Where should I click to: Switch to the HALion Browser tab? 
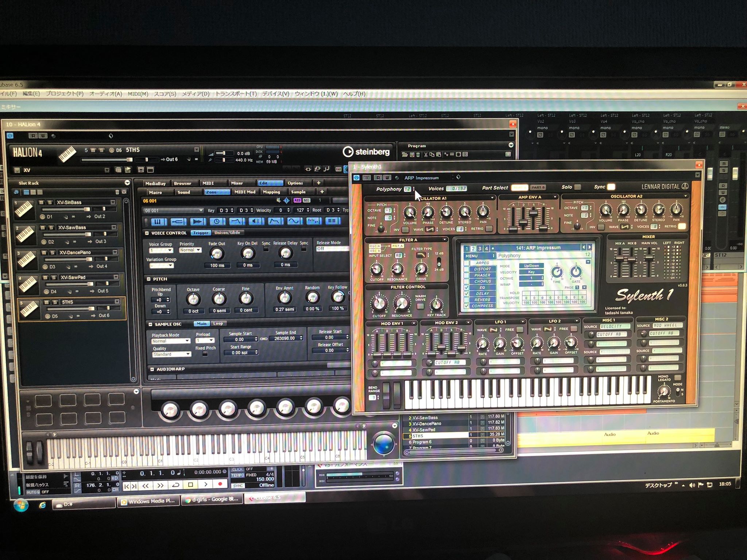tap(183, 183)
